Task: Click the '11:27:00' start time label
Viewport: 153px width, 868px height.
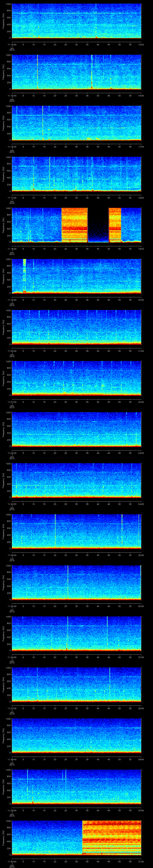Action: click(x=12, y=708)
